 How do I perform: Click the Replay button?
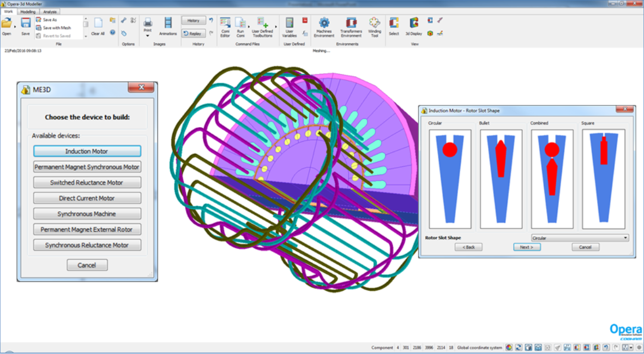pos(194,34)
